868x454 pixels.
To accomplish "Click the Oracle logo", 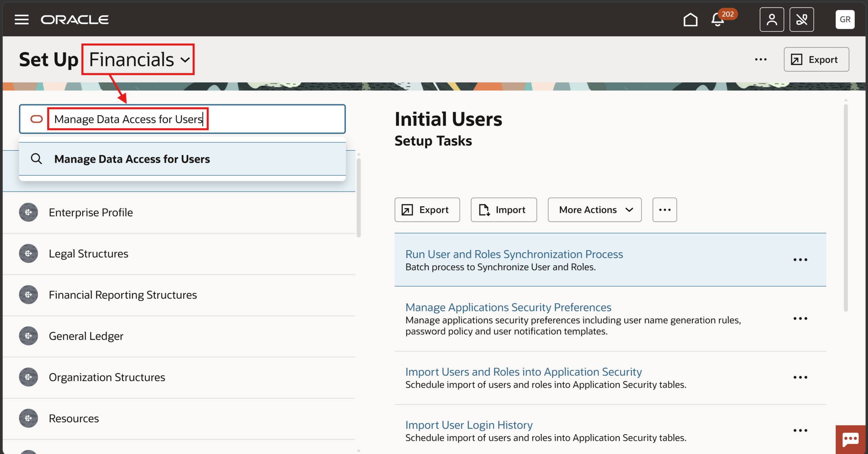I will [75, 20].
